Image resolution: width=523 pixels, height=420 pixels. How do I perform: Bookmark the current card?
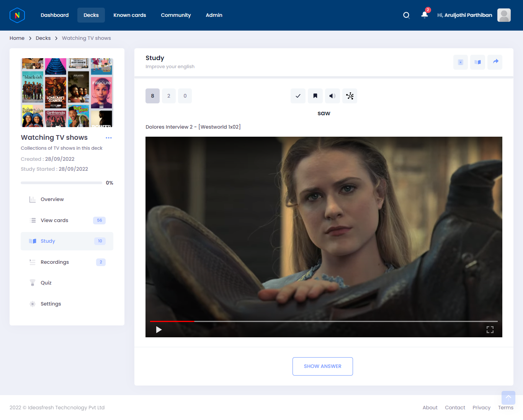pos(315,96)
